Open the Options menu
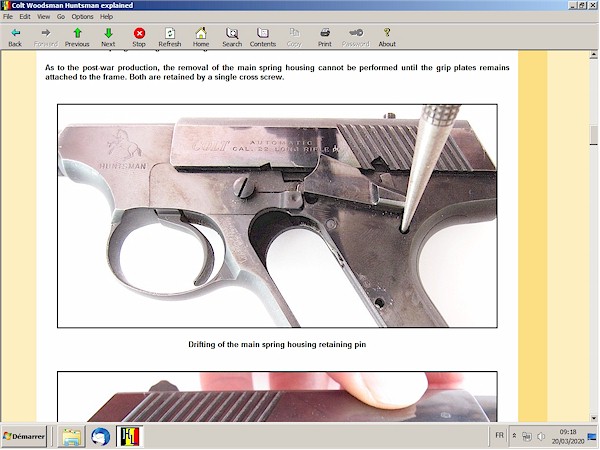 point(82,16)
